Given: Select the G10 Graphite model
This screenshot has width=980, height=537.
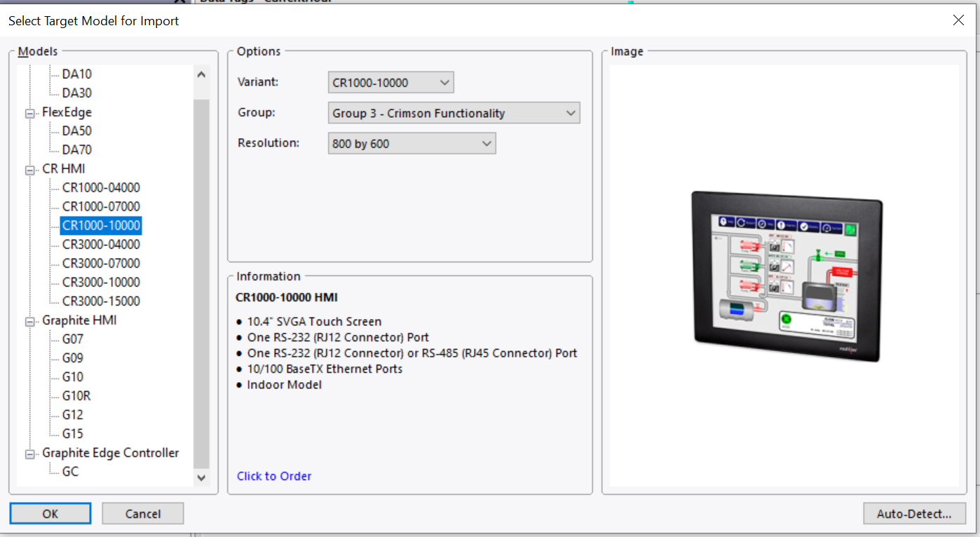Looking at the screenshot, I should click(72, 377).
